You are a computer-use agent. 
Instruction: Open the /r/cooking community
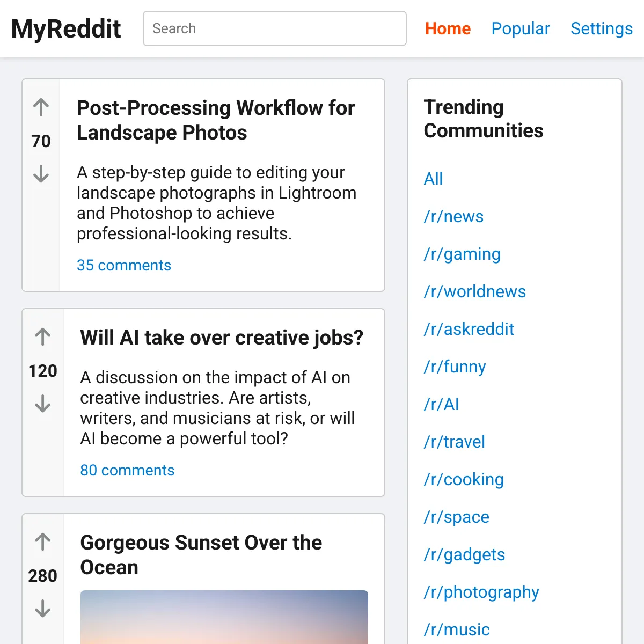click(464, 479)
